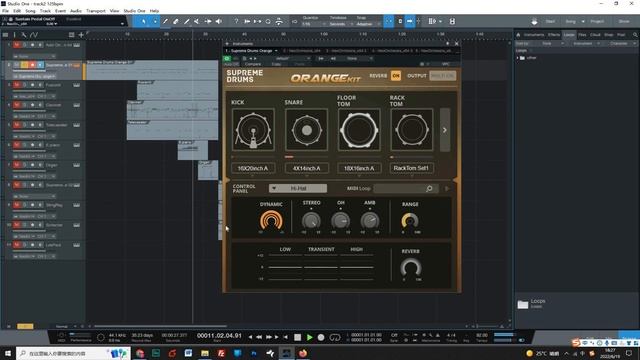The height and width of the screenshot is (360, 640).
Task: Toggle monitor on Supreme Drums Orange track
Action: [x=40, y=65]
